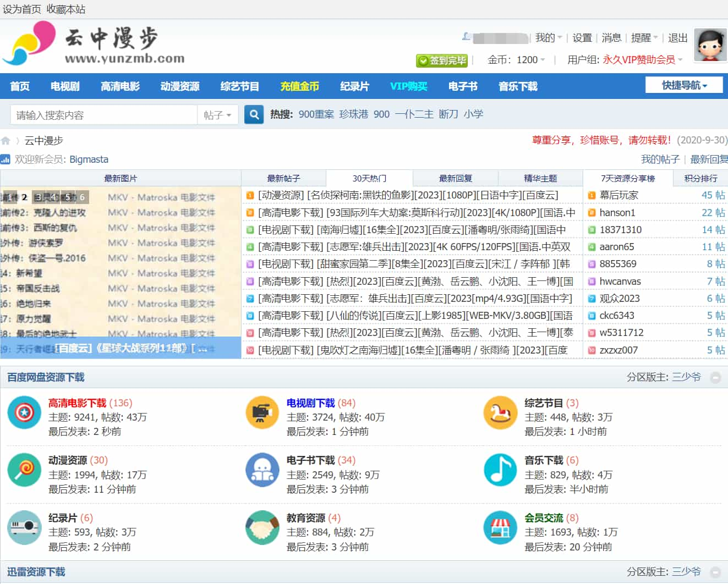Switch to the 最新回复 tab
The image size is (728, 584).
pyautogui.click(x=455, y=178)
